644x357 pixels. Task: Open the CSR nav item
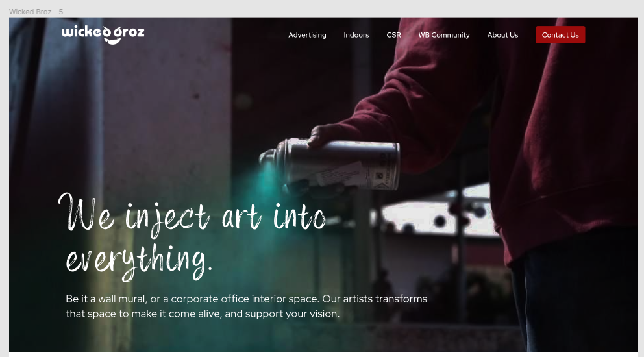click(x=393, y=35)
